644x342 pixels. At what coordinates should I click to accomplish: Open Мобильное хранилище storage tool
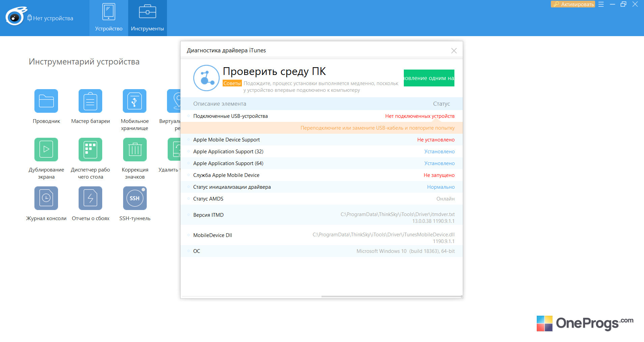pos(135,101)
